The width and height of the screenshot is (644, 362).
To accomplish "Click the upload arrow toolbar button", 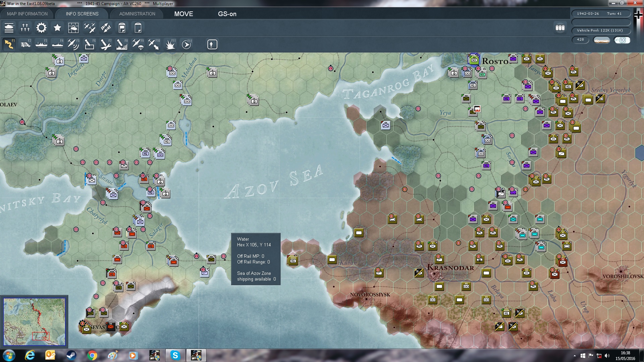I will tap(212, 44).
